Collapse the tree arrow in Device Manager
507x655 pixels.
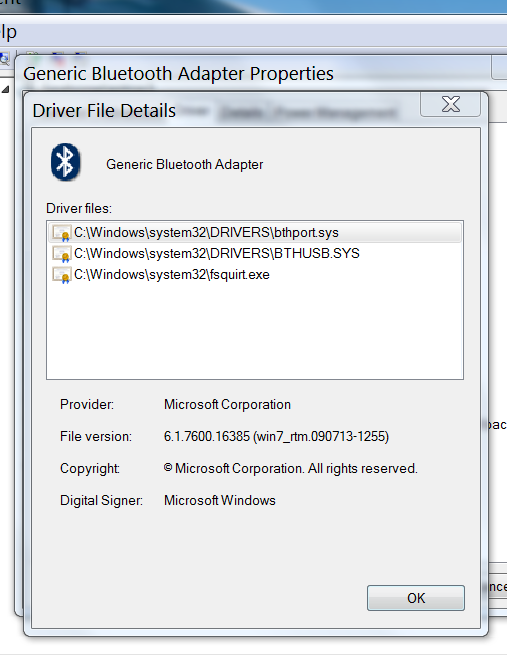click(x=5, y=89)
